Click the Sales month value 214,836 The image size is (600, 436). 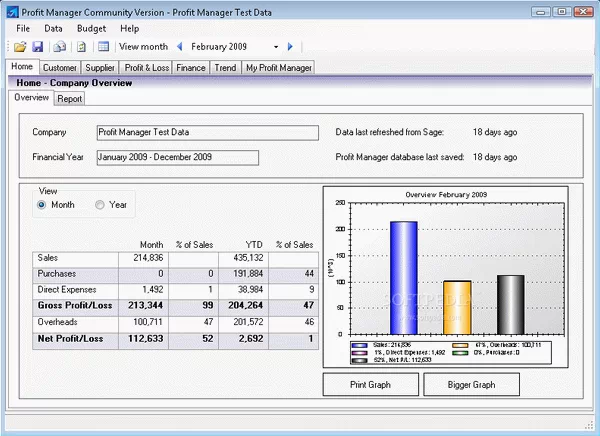click(148, 258)
